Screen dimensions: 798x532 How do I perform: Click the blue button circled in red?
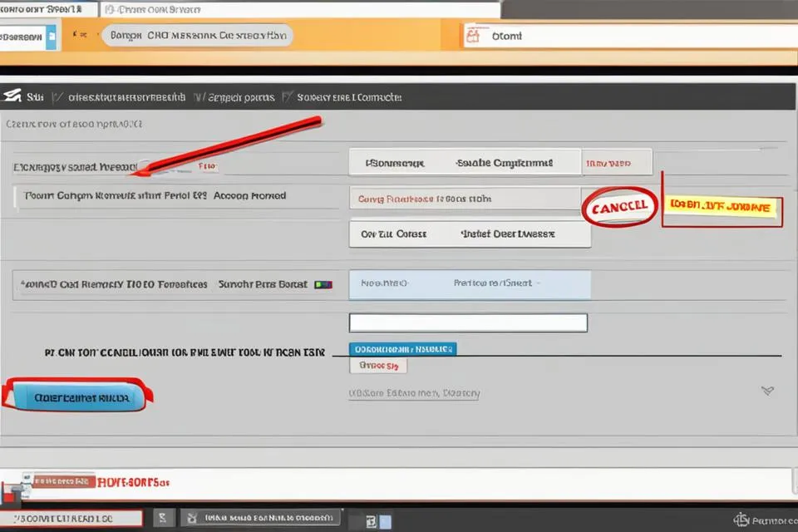(x=75, y=398)
